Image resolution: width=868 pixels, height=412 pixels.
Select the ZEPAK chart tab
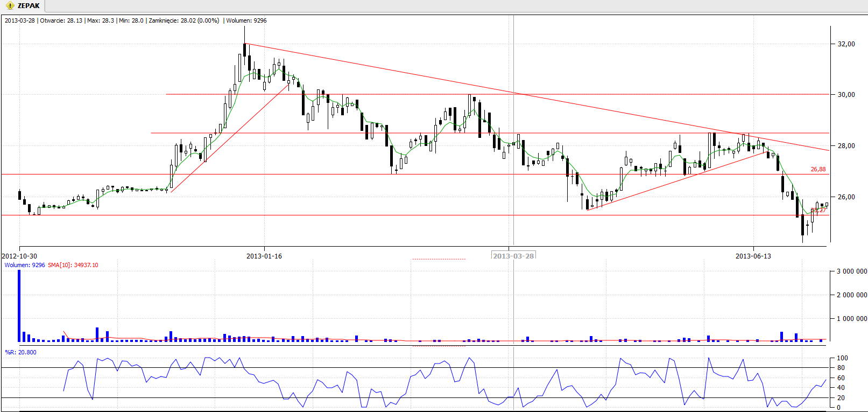(23, 6)
